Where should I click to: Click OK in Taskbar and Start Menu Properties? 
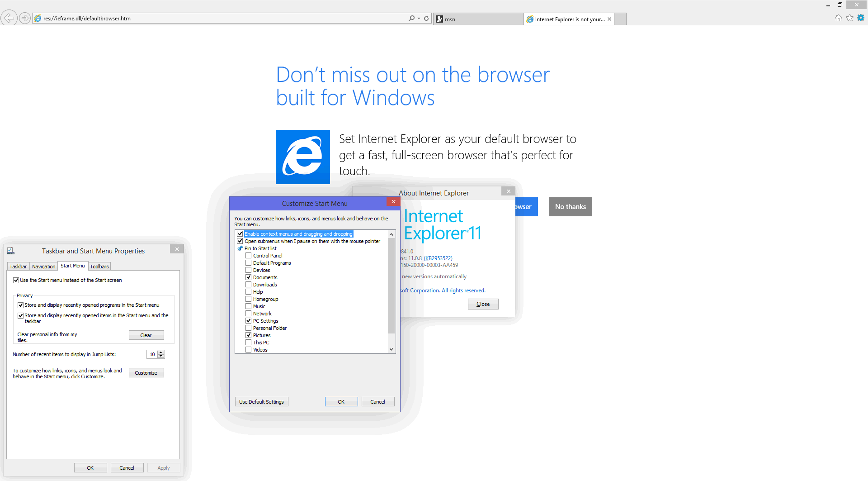pyautogui.click(x=90, y=468)
